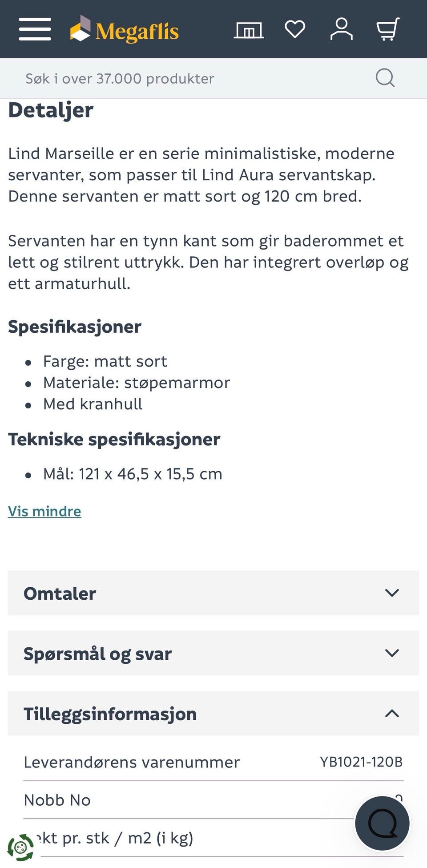The width and height of the screenshot is (427, 868).
Task: Click the Leverandørens varenummer label
Action: click(132, 762)
